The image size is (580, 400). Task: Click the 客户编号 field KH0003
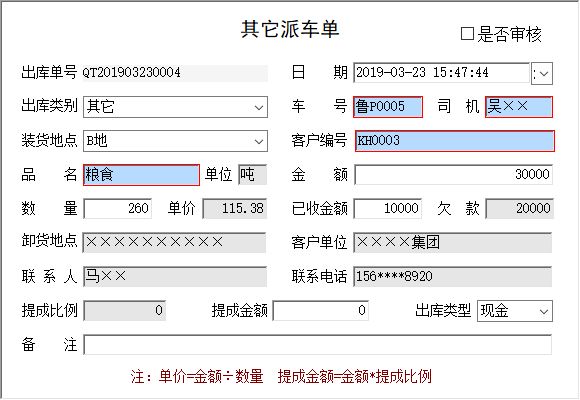pos(455,141)
